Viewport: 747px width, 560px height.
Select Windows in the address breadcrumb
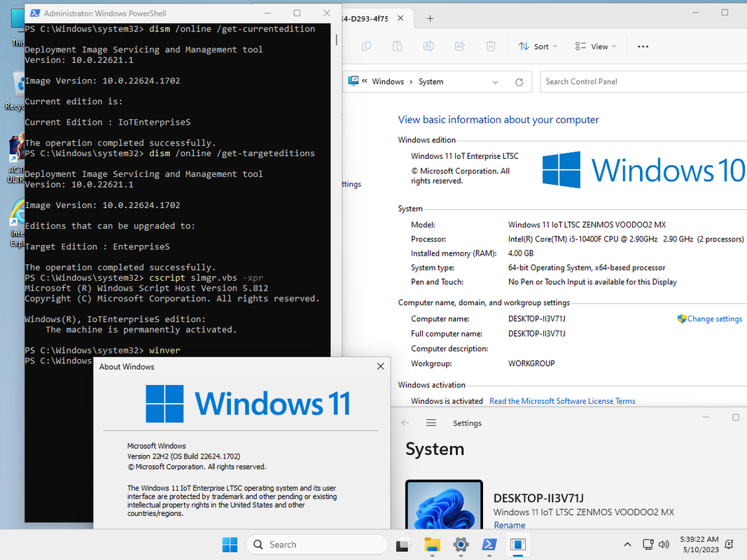388,81
